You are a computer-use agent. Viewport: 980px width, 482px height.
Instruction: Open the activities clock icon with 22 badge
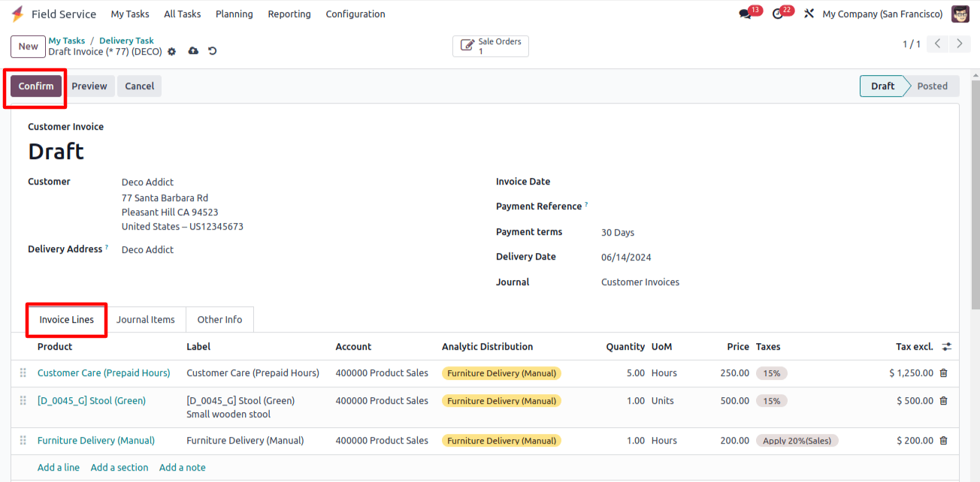(x=778, y=14)
